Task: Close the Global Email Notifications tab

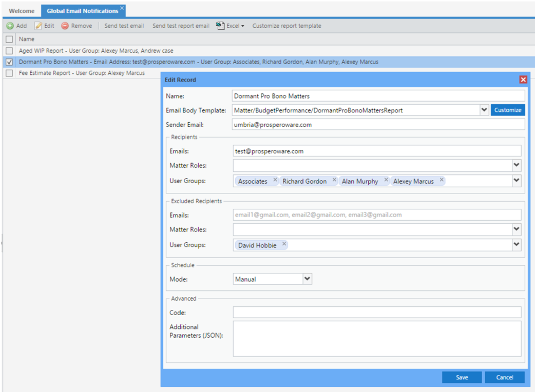Action: (x=122, y=8)
